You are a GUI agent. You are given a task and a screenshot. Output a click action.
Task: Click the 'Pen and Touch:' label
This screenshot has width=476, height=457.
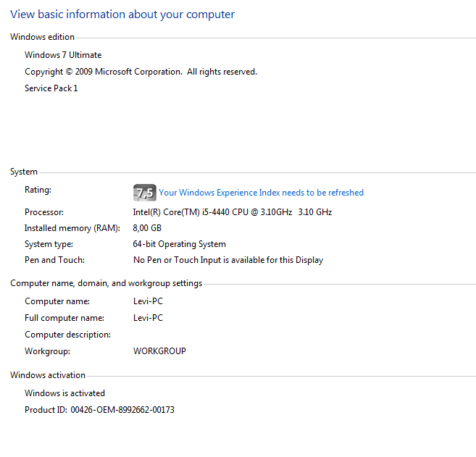pos(54,260)
